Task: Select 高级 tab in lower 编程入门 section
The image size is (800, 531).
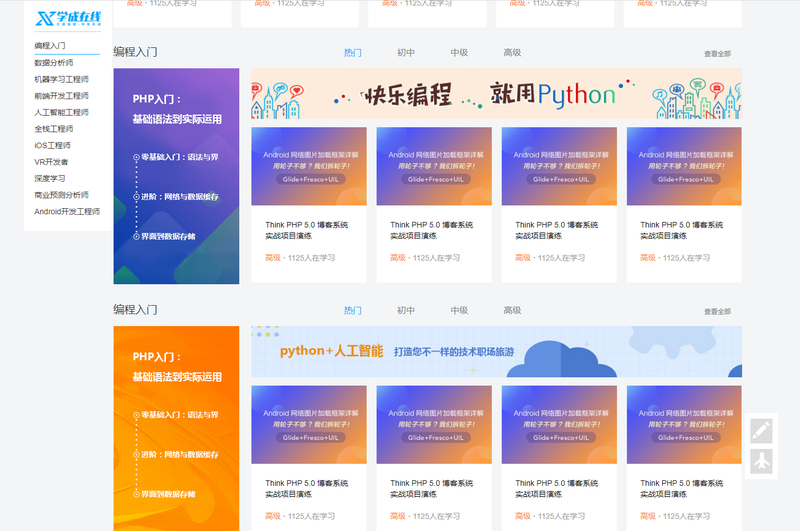Action: (512, 310)
